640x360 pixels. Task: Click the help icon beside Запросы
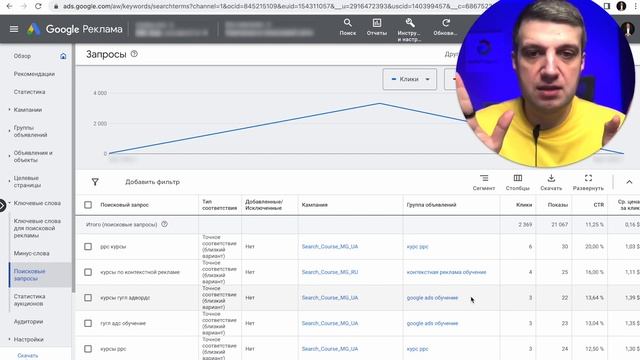pos(134,54)
